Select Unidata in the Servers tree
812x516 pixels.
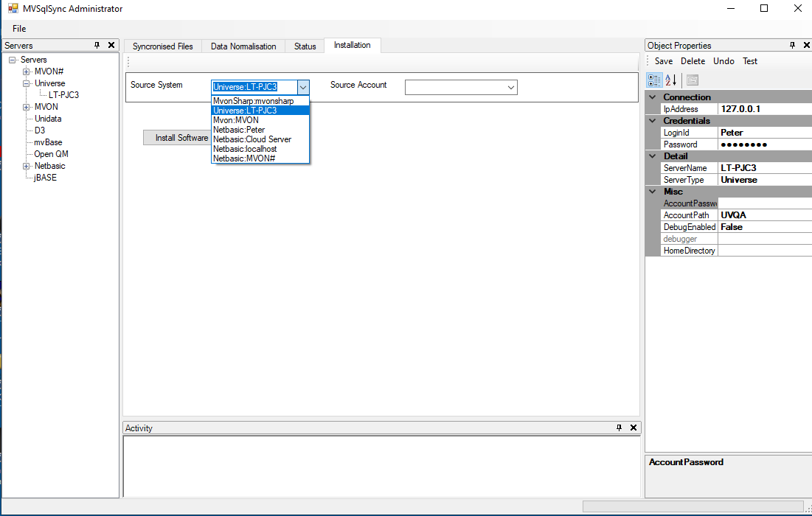tap(48, 119)
